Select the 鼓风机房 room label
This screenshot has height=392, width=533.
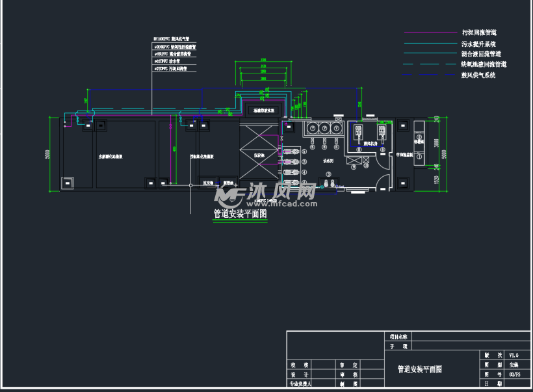pyautogui.click(x=370, y=143)
